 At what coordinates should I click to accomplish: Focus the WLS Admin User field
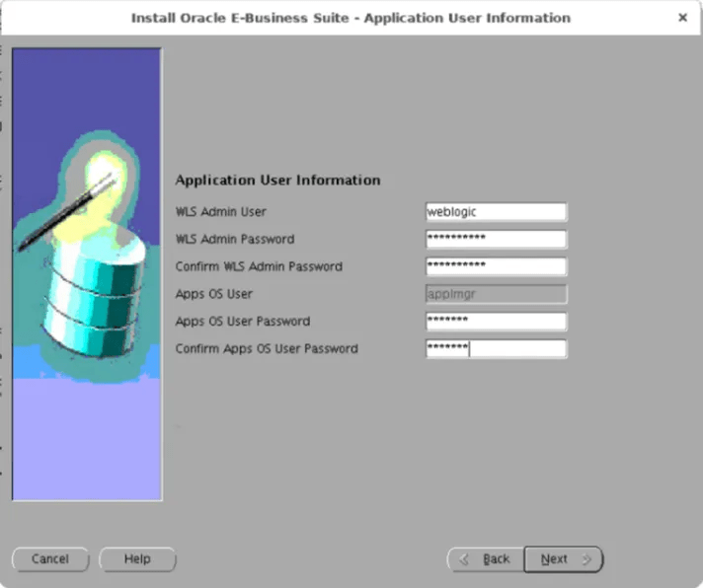(496, 212)
